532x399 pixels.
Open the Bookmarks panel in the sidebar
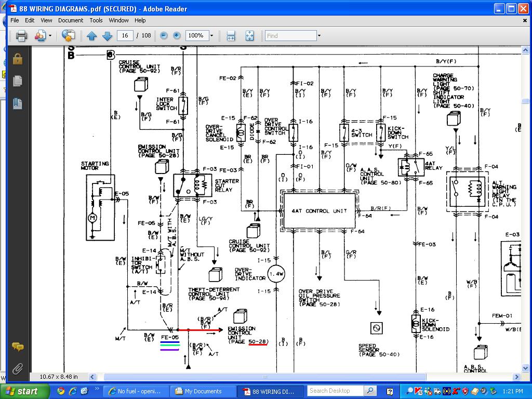pos(18,103)
